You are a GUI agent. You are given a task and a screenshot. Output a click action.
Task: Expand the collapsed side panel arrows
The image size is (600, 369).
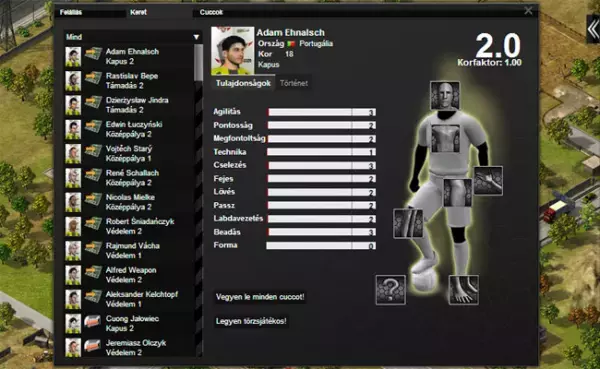(593, 29)
